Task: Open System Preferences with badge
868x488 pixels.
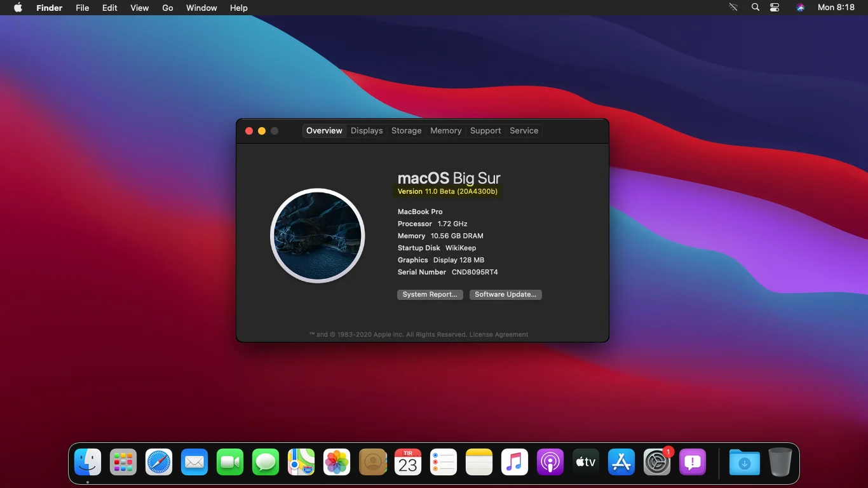Action: pyautogui.click(x=657, y=462)
